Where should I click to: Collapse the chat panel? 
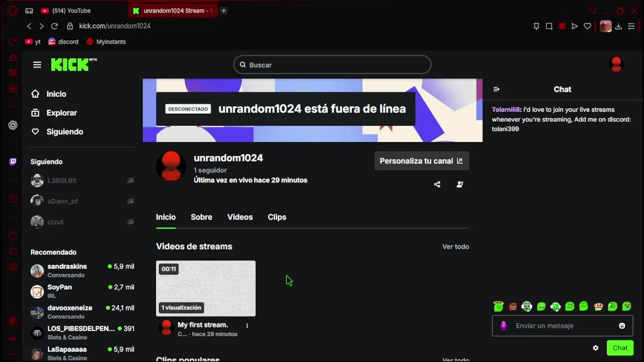(x=497, y=89)
